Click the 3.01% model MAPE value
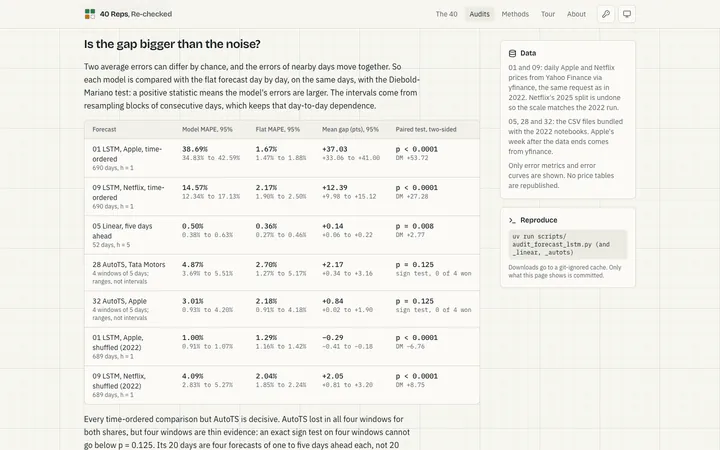720x450 pixels. point(192,301)
